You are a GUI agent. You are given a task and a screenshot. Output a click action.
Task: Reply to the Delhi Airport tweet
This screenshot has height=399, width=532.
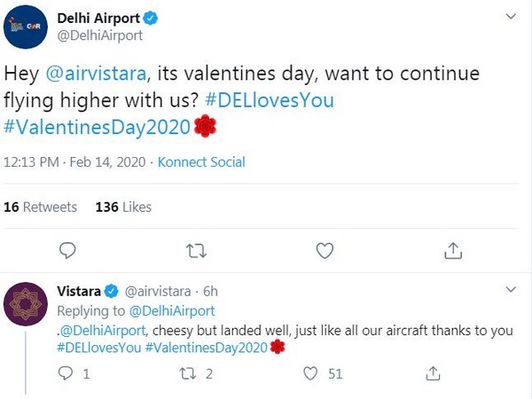pos(67,251)
